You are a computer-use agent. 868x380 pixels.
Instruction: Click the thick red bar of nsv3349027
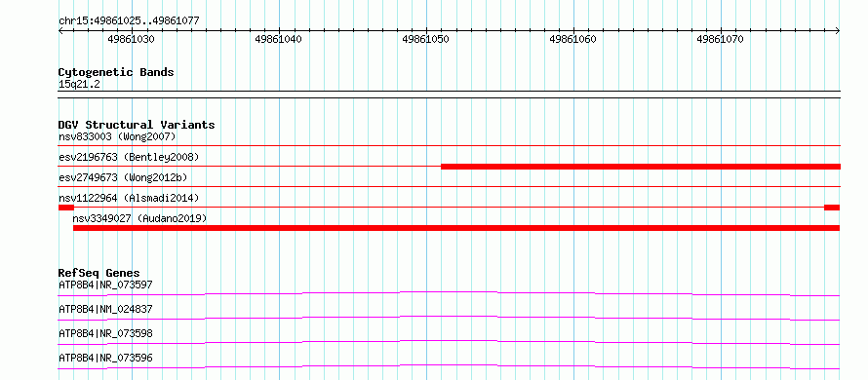click(x=456, y=228)
